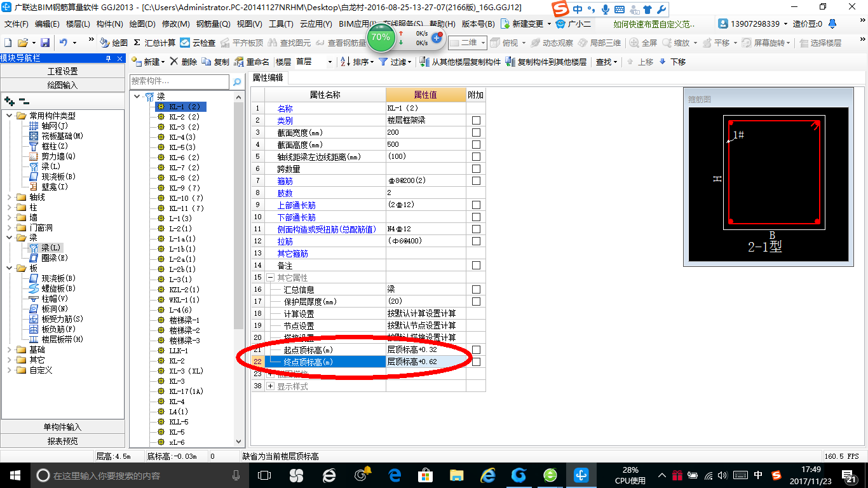Move component down with 下移
868x488 pixels.
pos(673,62)
